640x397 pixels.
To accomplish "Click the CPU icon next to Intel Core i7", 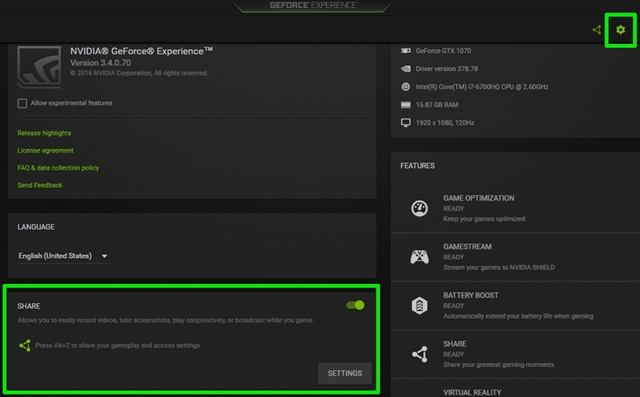I will (406, 86).
